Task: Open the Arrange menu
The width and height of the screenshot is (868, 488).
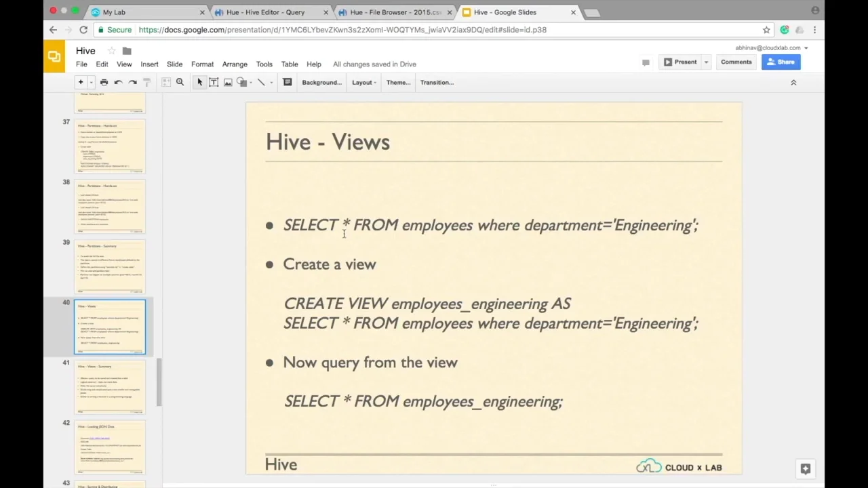Action: point(235,64)
